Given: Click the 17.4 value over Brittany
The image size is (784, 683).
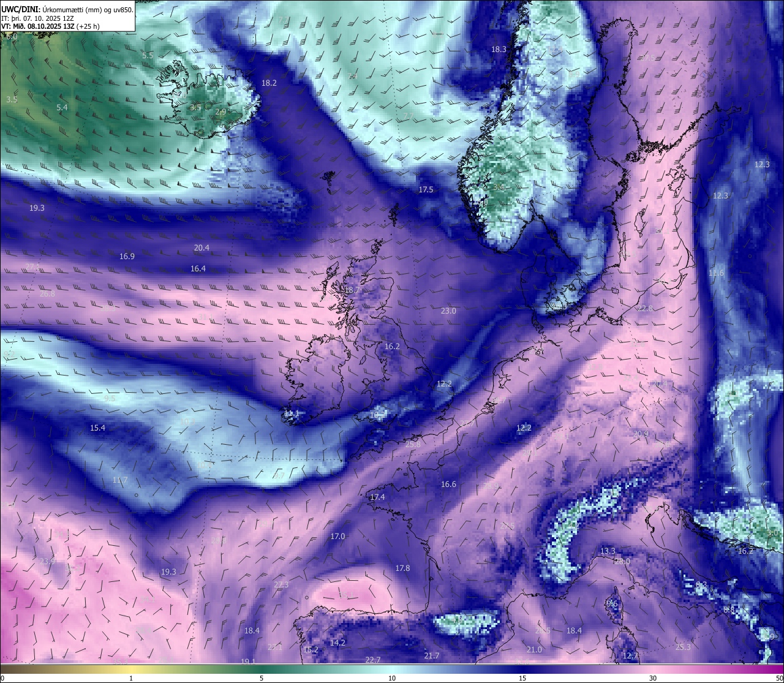Looking at the screenshot, I should tap(377, 497).
